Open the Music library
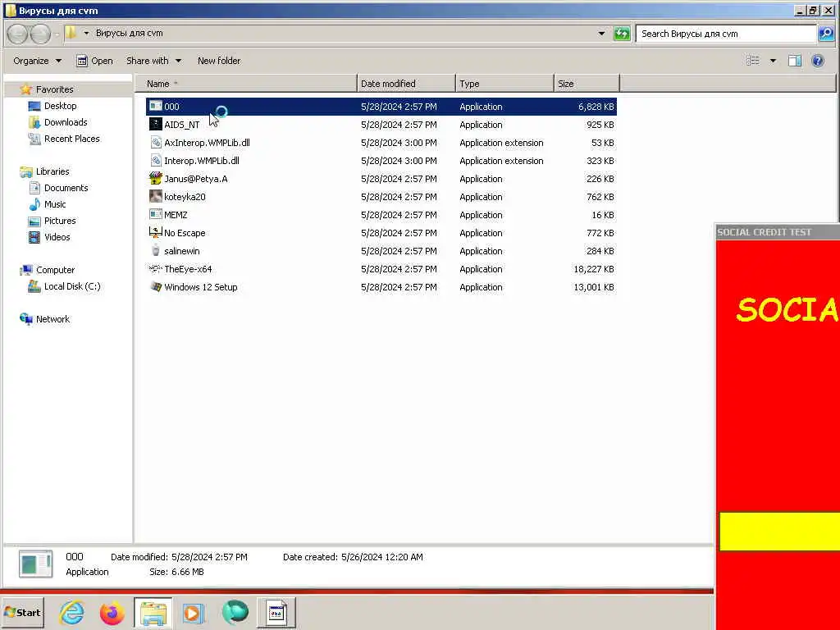Screen dimensions: 840x630 55,204
